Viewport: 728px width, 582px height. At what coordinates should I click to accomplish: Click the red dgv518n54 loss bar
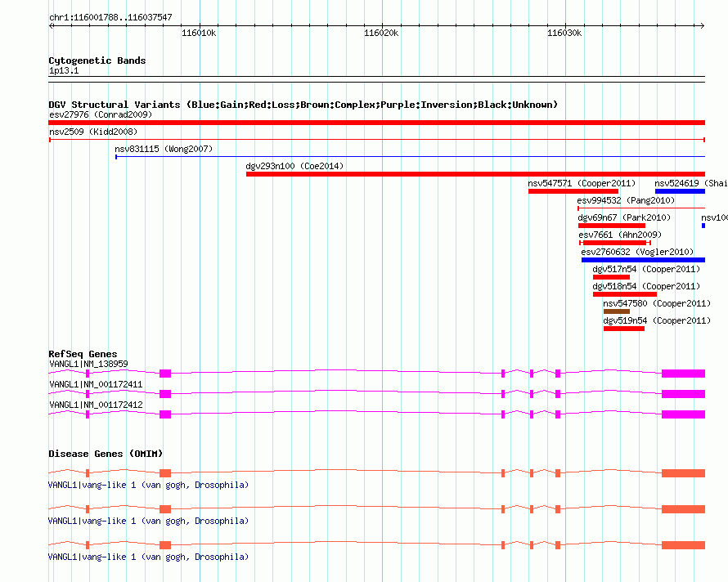click(625, 294)
